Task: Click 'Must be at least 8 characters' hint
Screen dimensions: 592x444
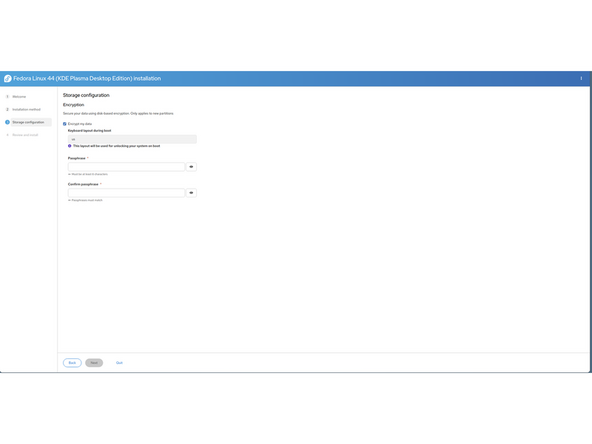Action: pos(89,174)
